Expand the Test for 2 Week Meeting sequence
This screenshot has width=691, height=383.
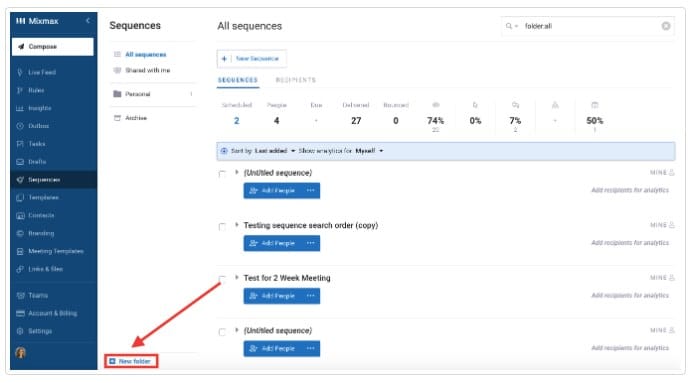237,278
